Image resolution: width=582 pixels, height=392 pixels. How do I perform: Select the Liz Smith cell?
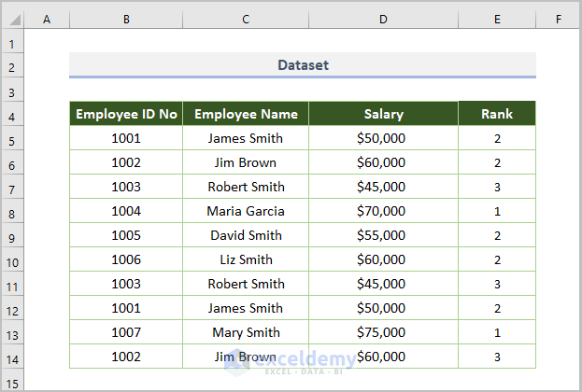coord(246,259)
